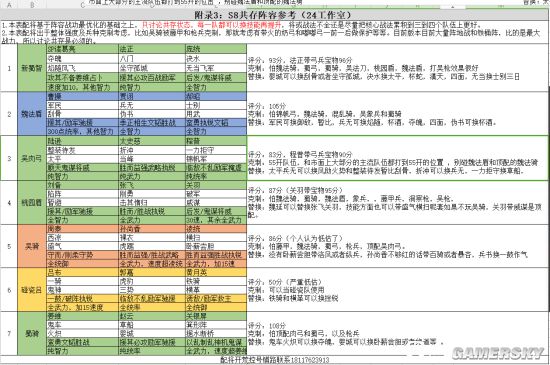The image size is (550, 365).
Task: Click the 兵无 cell
Action: [152, 105]
